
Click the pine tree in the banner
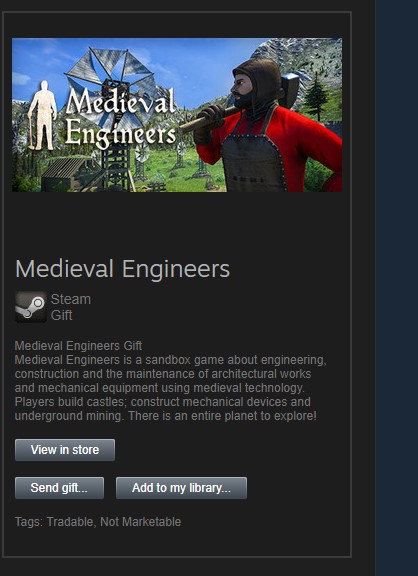pos(316,97)
